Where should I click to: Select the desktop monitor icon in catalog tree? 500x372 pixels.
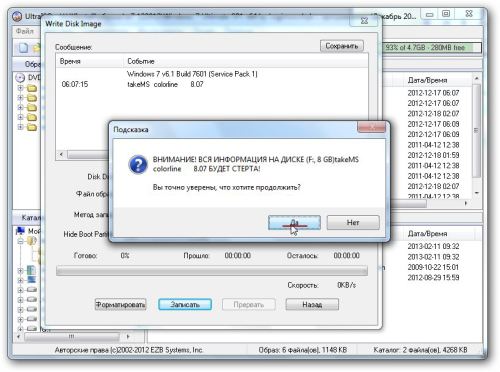(x=31, y=279)
